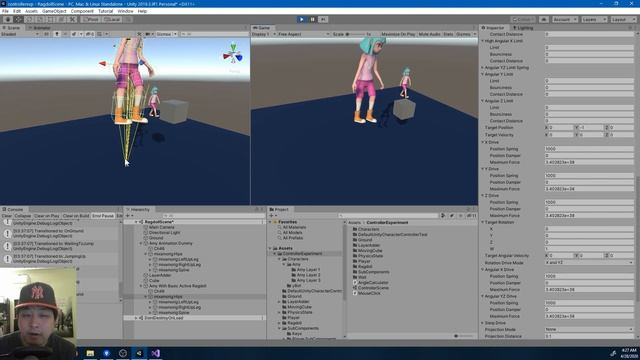Click the Project panel search field
This screenshot has width=640, height=360.
(x=388, y=216)
